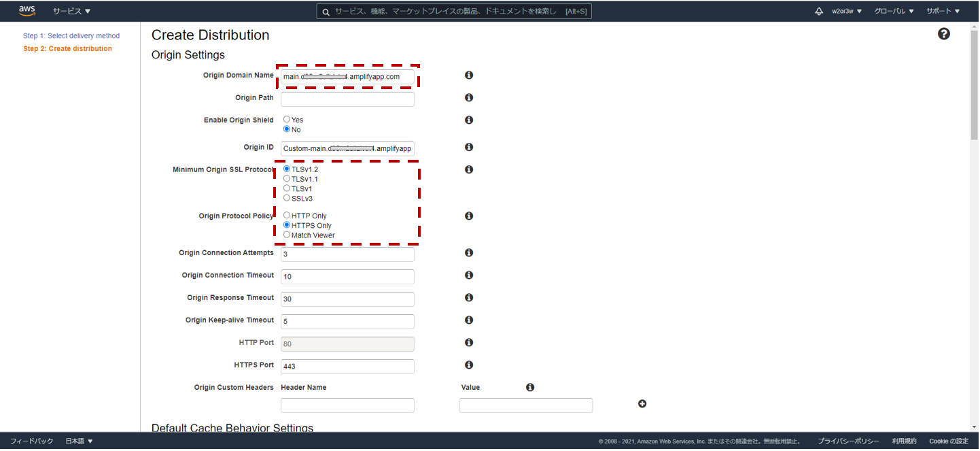Go to Step 1: Select delivery method
Screen dimensions: 980x451
coord(71,36)
